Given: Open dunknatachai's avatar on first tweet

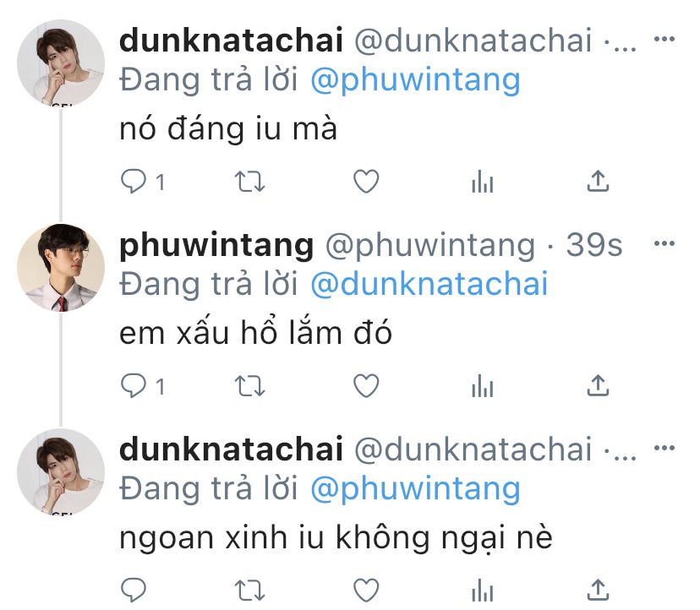Looking at the screenshot, I should (61, 63).
